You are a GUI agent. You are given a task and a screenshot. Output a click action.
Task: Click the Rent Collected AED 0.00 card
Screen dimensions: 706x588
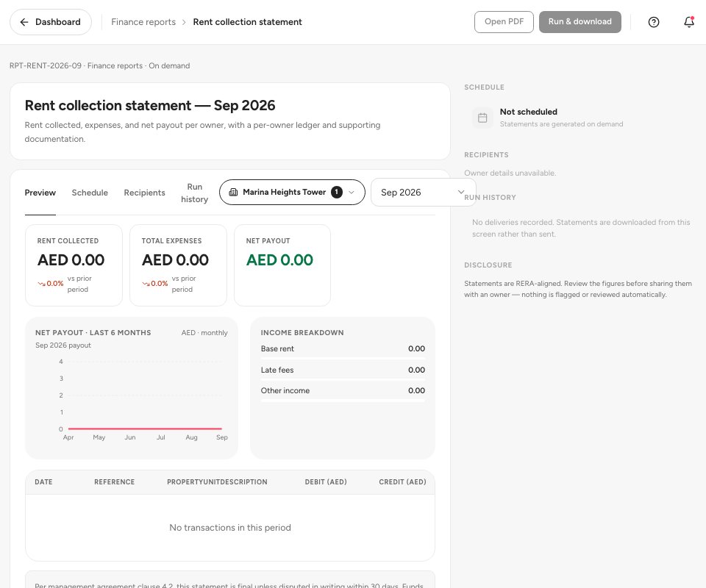[74, 265]
